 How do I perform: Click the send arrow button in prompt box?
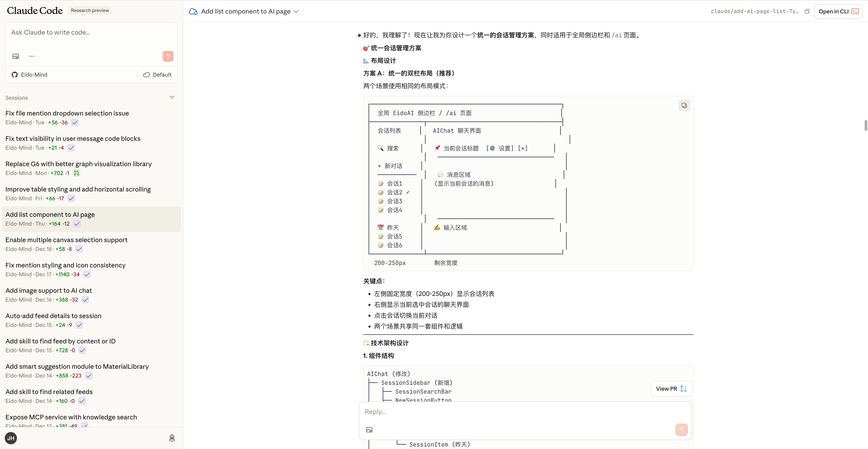(168, 56)
